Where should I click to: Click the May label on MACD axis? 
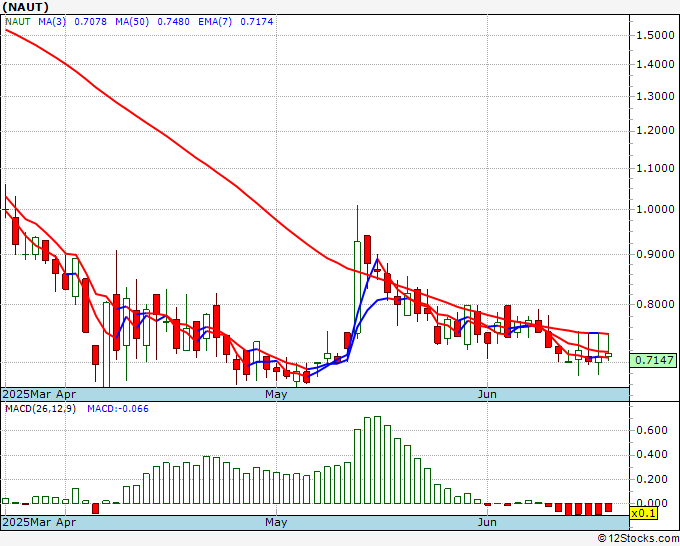pos(276,522)
